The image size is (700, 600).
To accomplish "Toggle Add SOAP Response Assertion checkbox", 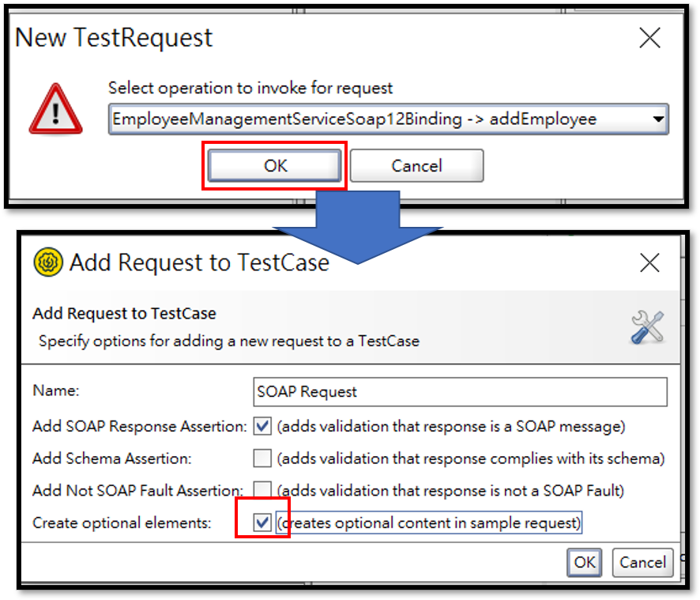I will (262, 427).
